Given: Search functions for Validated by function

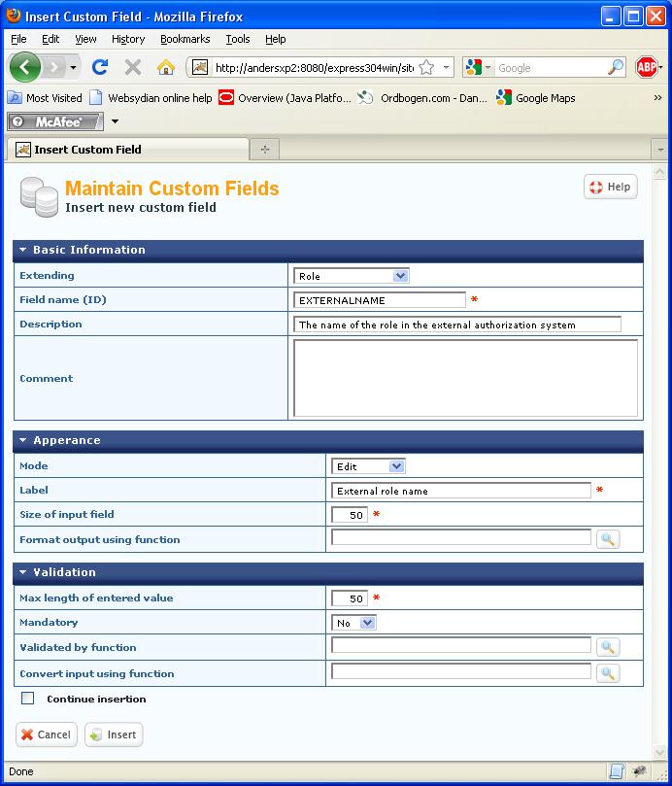Looking at the screenshot, I should 608,647.
